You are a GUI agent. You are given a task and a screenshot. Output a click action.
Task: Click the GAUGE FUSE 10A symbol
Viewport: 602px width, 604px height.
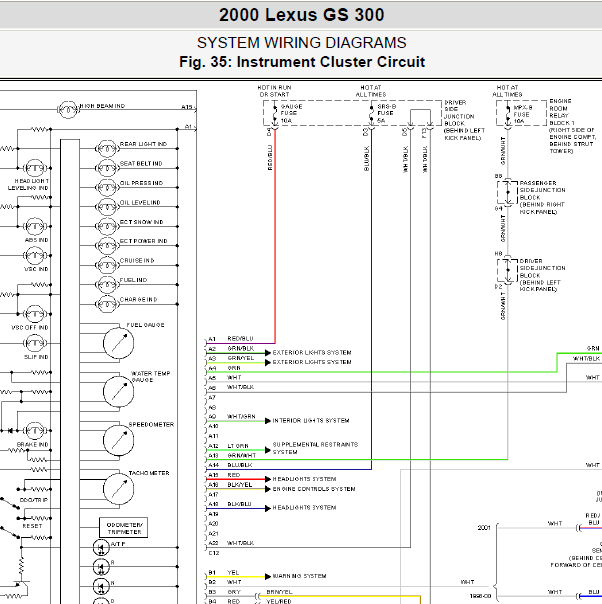(x=275, y=113)
